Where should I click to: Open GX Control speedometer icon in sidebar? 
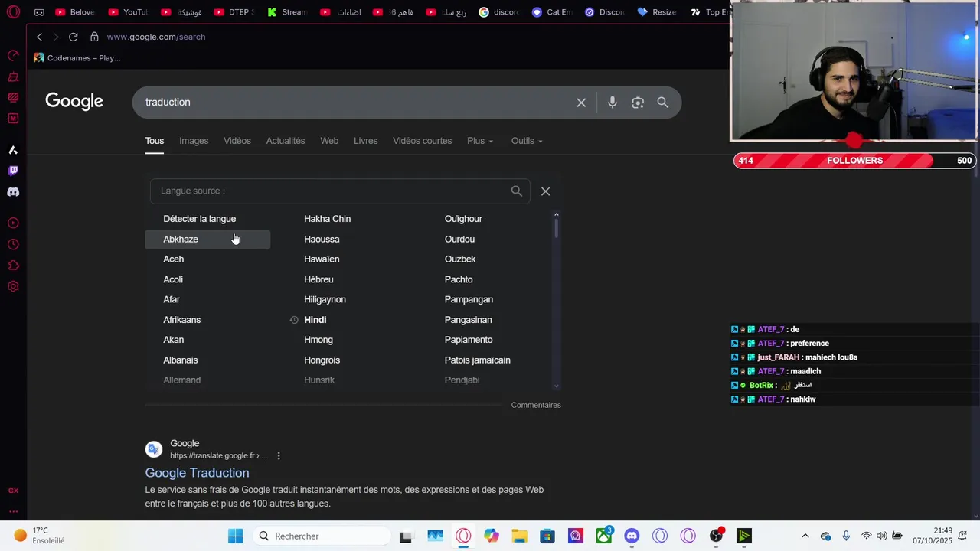click(13, 56)
